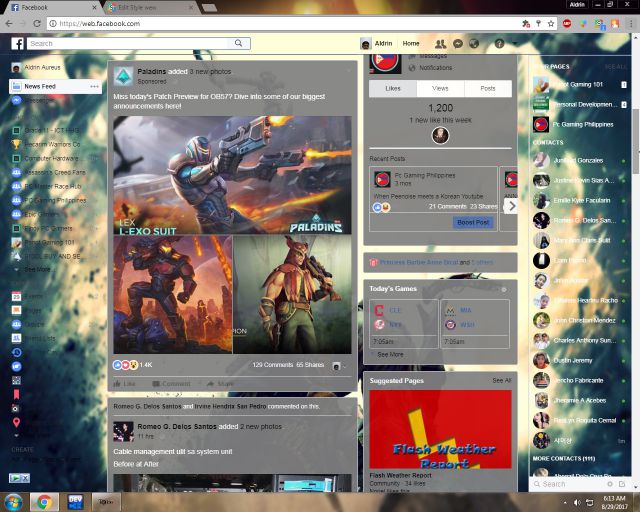The height and width of the screenshot is (512, 640).
Task: Open the trophy icon group in the sidebar
Action: pyautogui.click(x=16, y=144)
